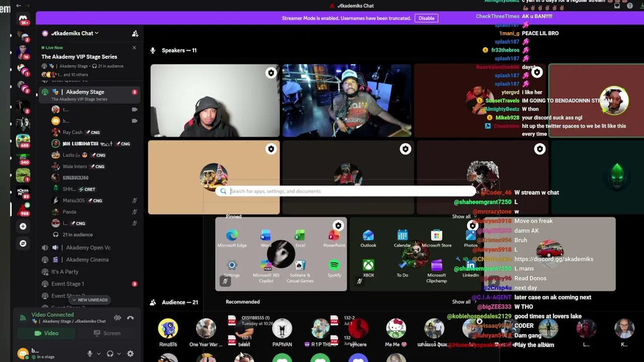Click the Speakers microphone icon
The height and width of the screenshot is (362, 644).
(152, 50)
